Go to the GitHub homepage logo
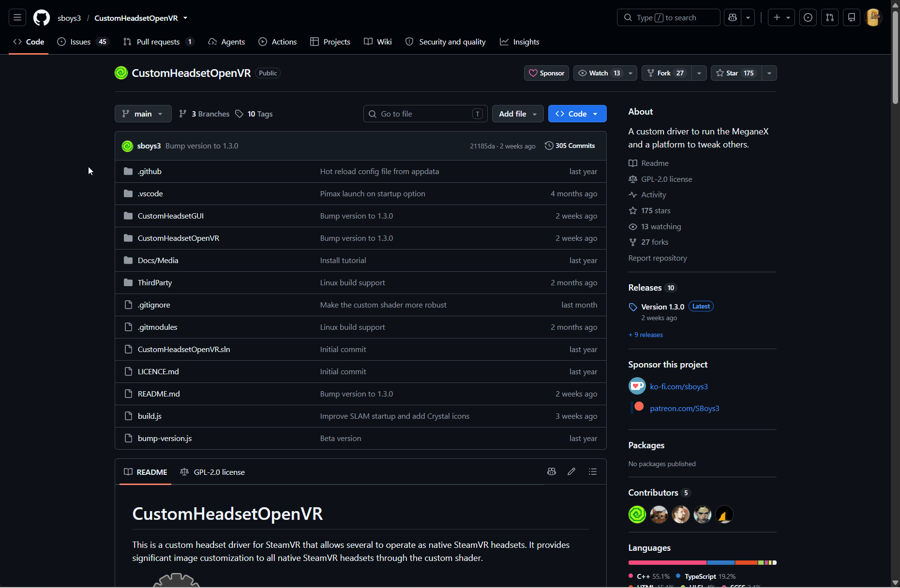The width and height of the screenshot is (900, 588). coord(42,18)
